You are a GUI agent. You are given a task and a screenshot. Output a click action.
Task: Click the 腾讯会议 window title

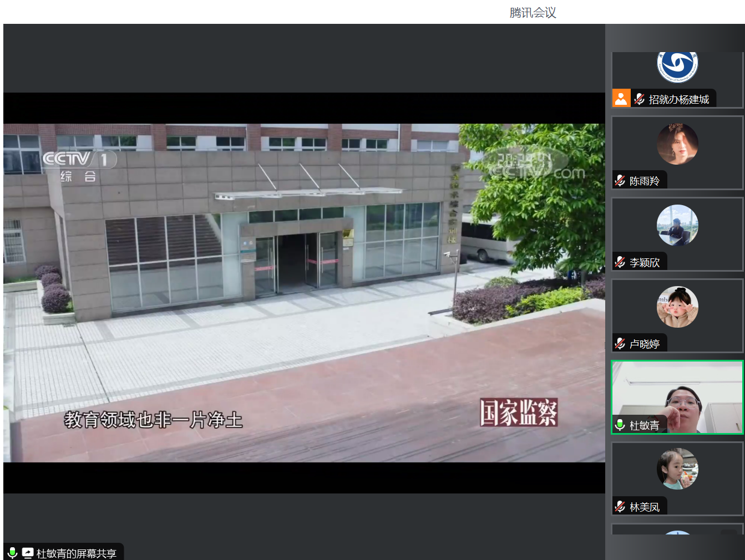point(533,12)
